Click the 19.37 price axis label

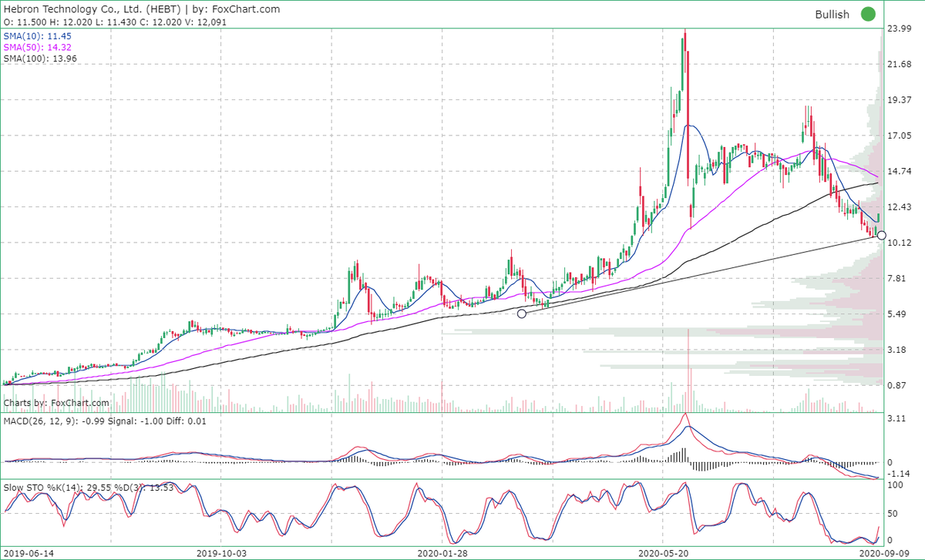(900, 100)
